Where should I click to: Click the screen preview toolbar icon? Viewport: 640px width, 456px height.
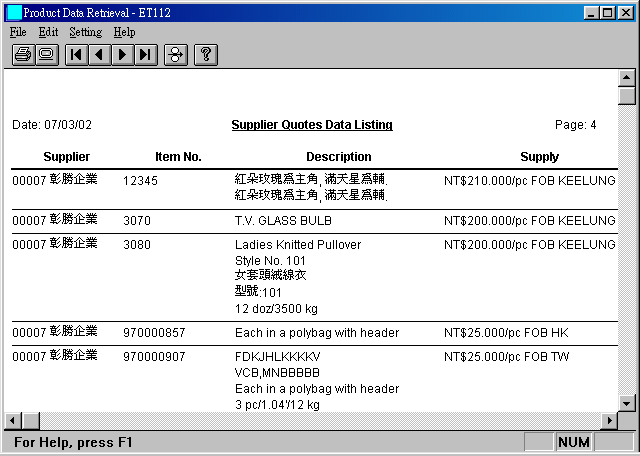tap(45, 55)
